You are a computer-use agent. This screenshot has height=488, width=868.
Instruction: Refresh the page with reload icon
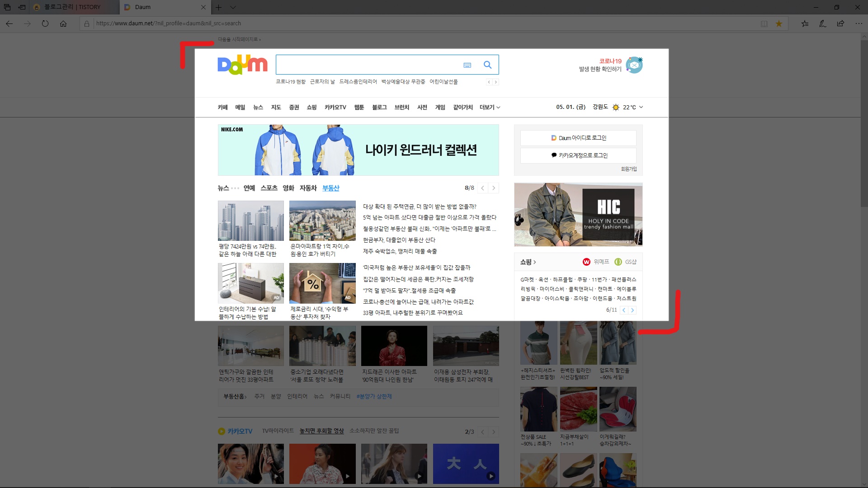(45, 23)
